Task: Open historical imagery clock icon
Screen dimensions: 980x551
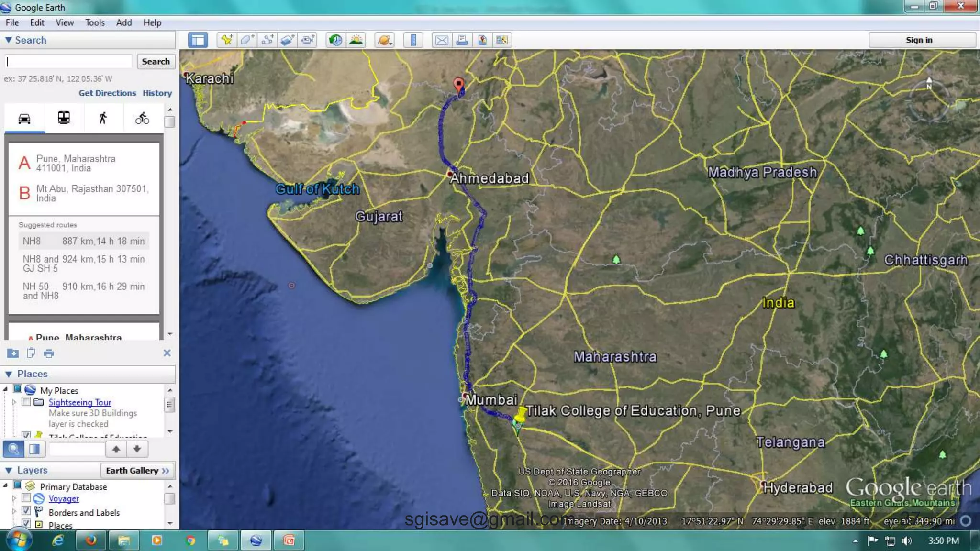Action: coord(335,40)
